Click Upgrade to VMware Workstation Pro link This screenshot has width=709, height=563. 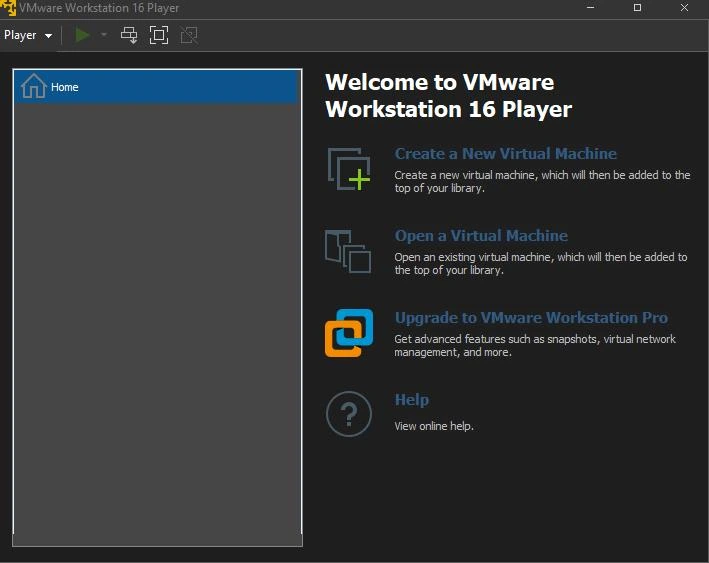point(531,318)
